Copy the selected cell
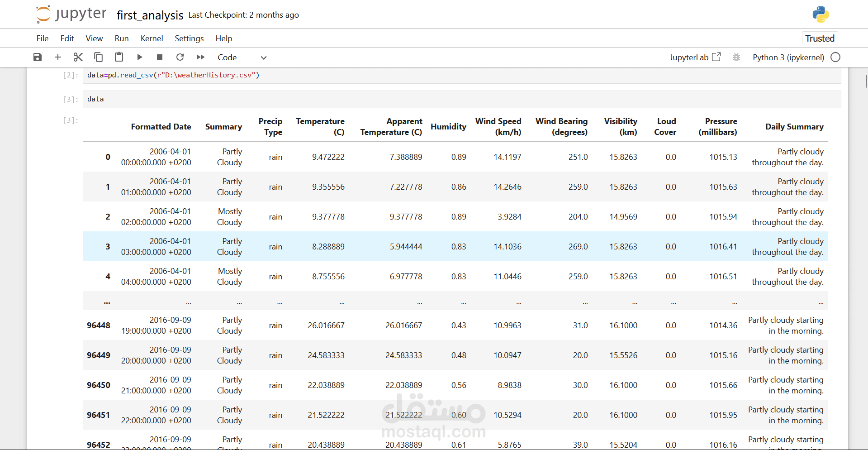 (x=98, y=57)
